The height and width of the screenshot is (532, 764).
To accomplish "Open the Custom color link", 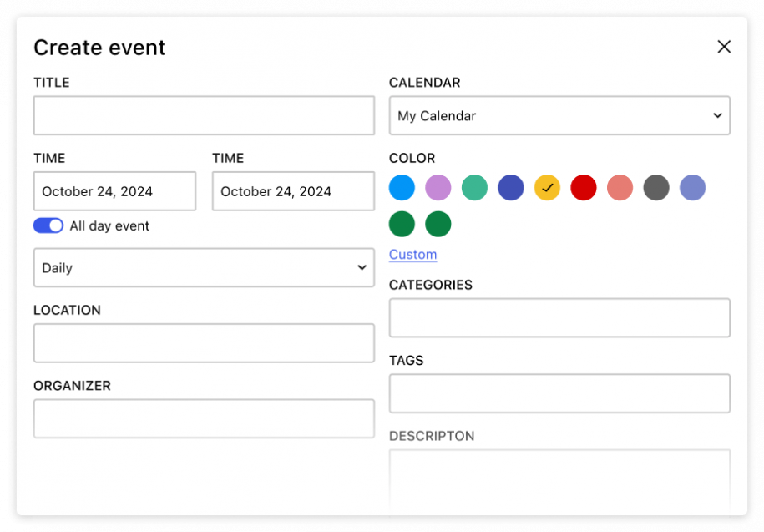I will tap(412, 255).
